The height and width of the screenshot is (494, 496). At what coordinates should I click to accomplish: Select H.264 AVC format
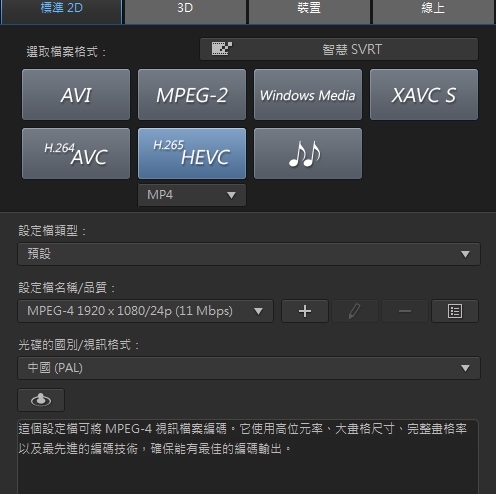76,154
